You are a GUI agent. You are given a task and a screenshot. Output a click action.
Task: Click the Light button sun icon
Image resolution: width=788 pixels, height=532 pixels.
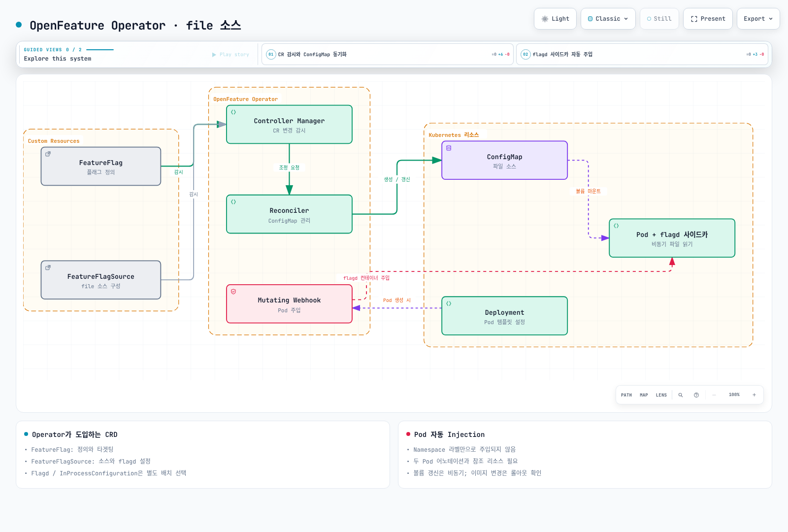(x=545, y=19)
